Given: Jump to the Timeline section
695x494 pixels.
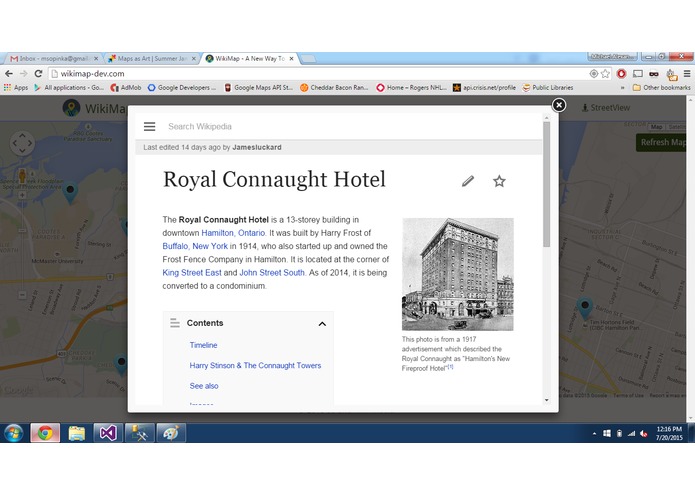Looking at the screenshot, I should click(x=203, y=345).
